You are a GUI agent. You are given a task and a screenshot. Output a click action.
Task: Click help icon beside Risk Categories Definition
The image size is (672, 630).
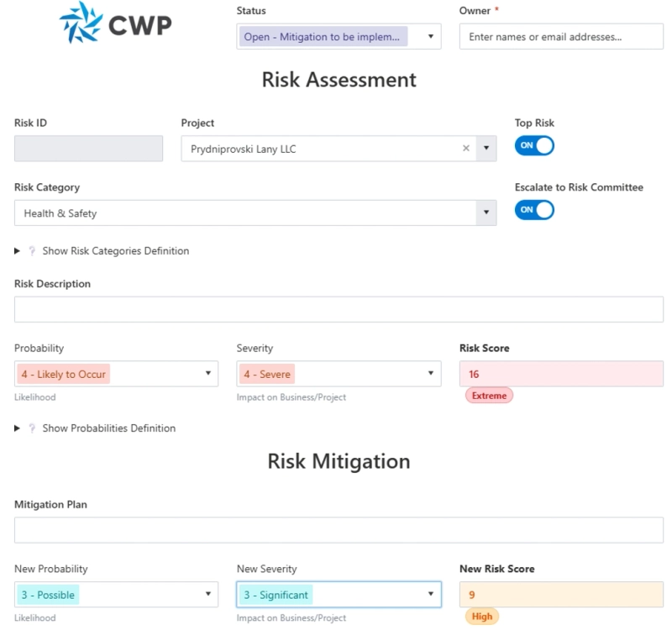(32, 250)
